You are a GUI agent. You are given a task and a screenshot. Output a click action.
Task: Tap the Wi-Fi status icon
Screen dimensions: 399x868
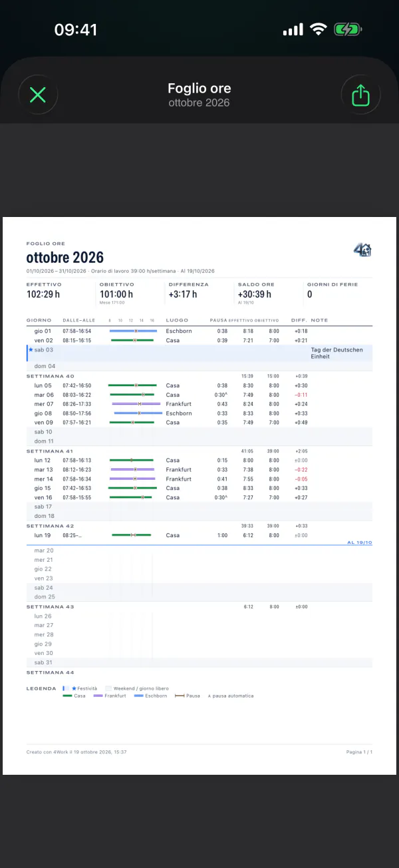(x=319, y=30)
